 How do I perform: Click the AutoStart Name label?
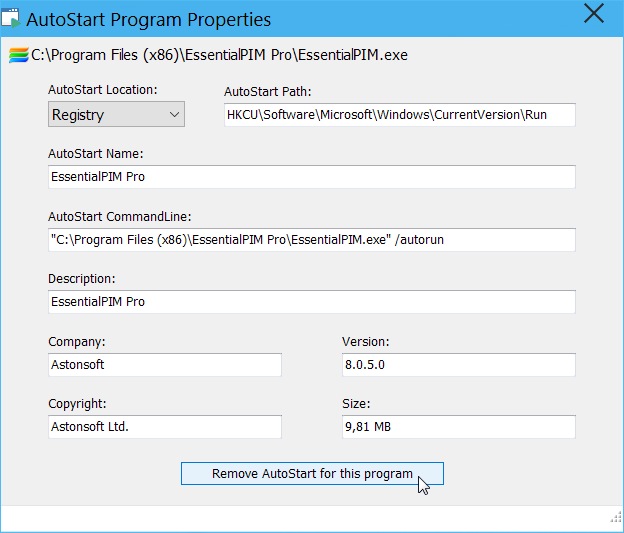[x=96, y=154]
